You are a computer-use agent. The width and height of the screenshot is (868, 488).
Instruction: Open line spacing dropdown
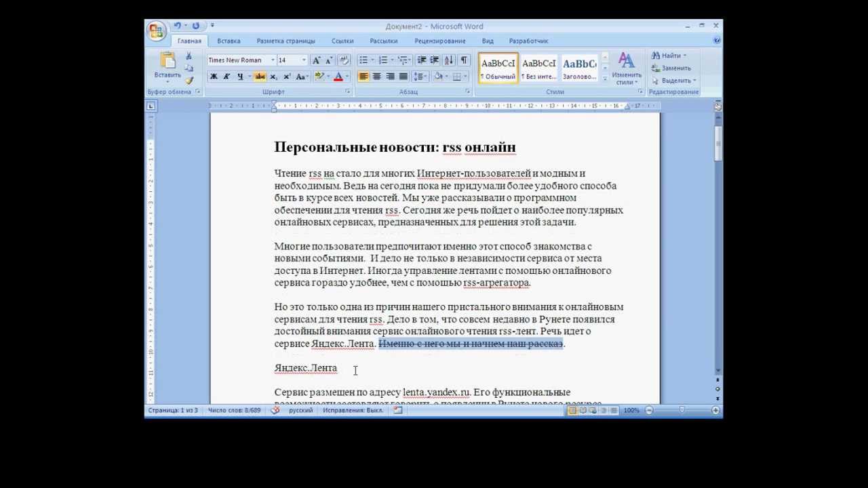[421, 77]
